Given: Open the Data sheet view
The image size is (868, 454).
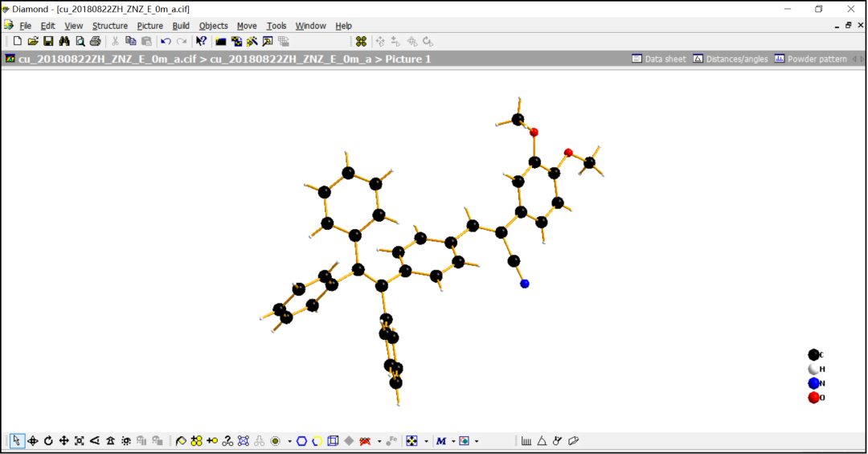Looking at the screenshot, I should (x=659, y=59).
